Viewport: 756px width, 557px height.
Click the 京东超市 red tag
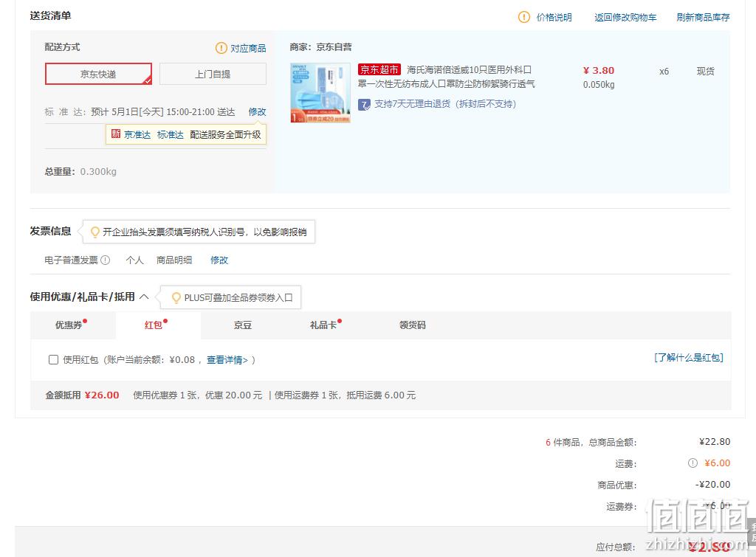coord(379,69)
